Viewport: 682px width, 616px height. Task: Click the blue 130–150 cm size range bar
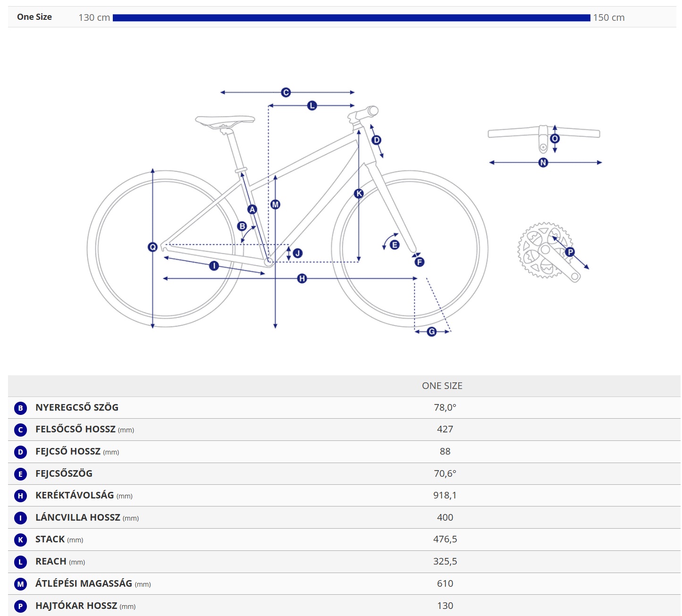(351, 18)
